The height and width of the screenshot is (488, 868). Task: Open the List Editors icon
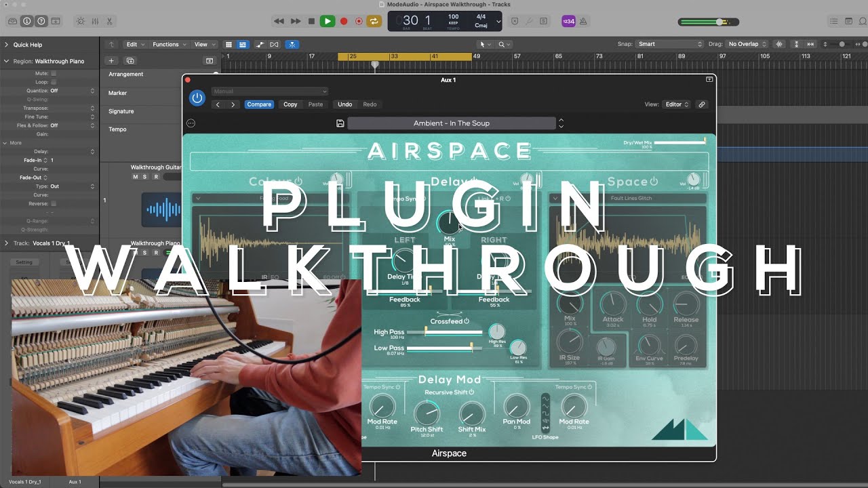click(x=835, y=21)
